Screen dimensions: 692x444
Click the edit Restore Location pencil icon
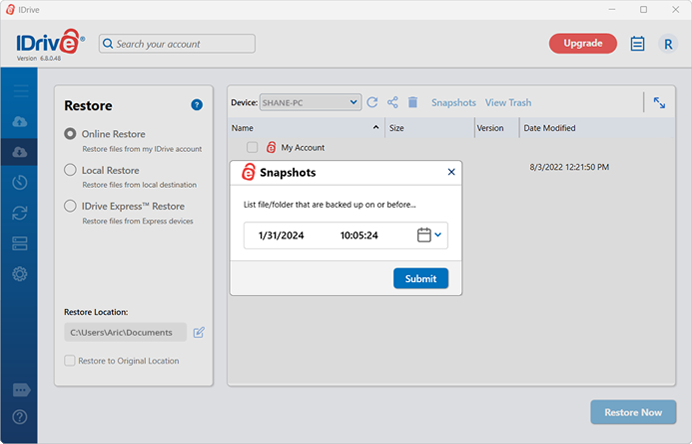tap(198, 332)
